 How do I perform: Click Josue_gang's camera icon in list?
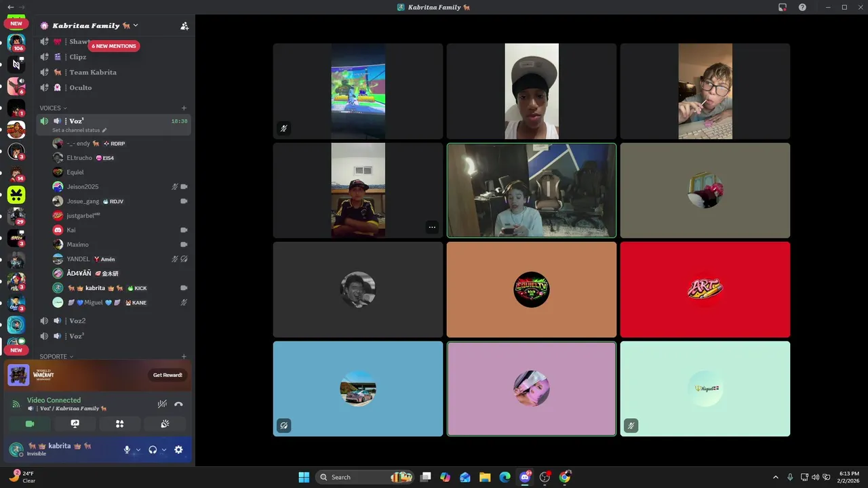(184, 201)
